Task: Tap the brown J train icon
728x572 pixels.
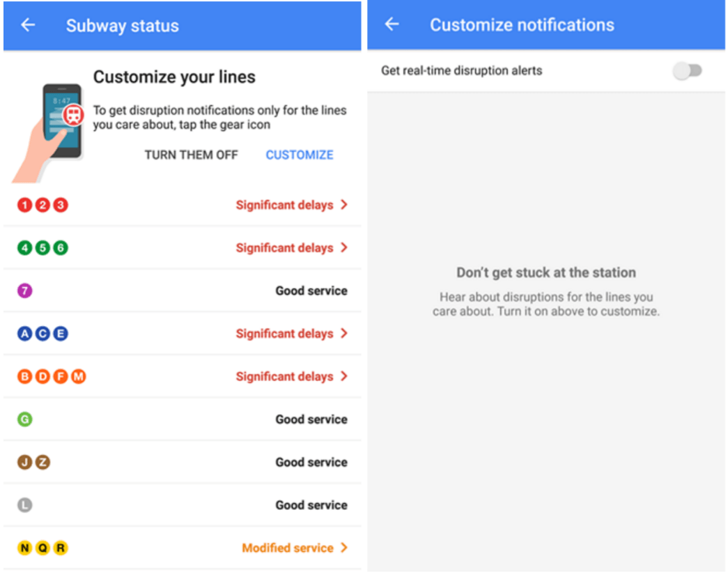Action: (25, 463)
